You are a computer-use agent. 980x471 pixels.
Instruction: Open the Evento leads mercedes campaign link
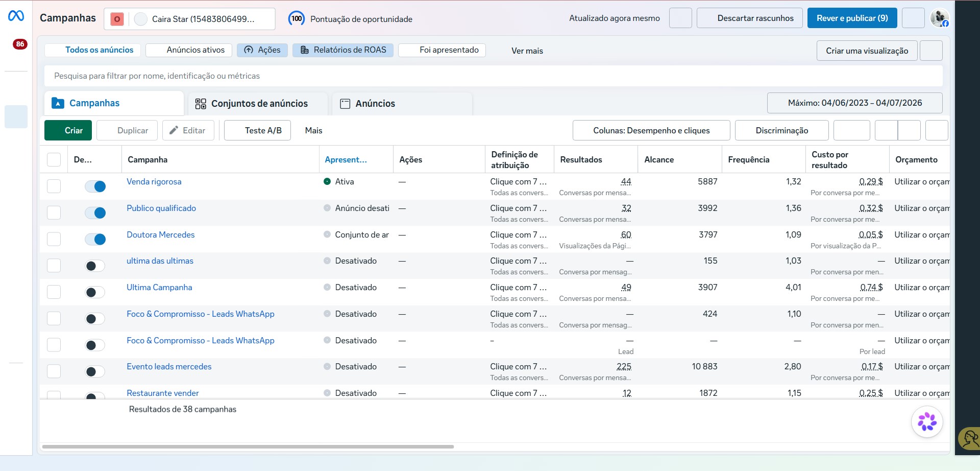pyautogui.click(x=168, y=366)
